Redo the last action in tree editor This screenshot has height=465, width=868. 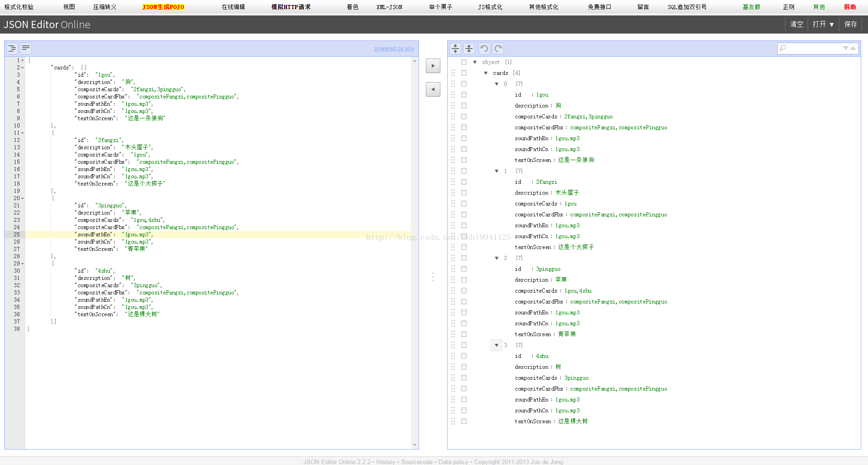(x=498, y=49)
